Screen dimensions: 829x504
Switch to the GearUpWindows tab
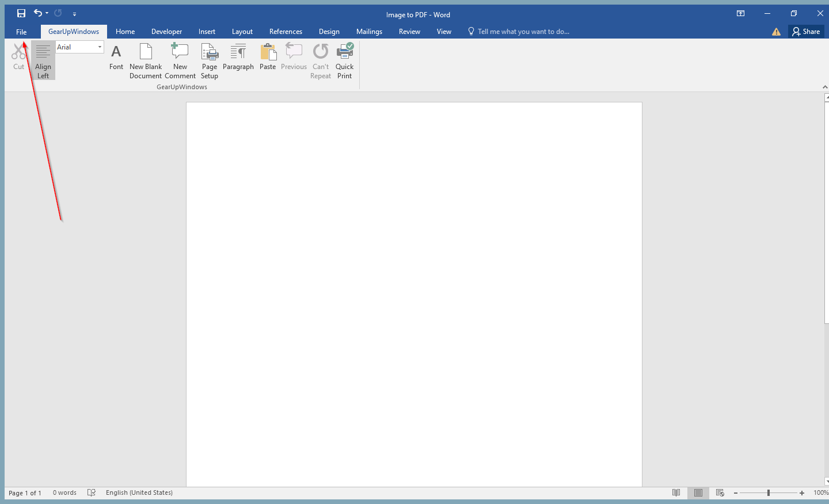74,32
